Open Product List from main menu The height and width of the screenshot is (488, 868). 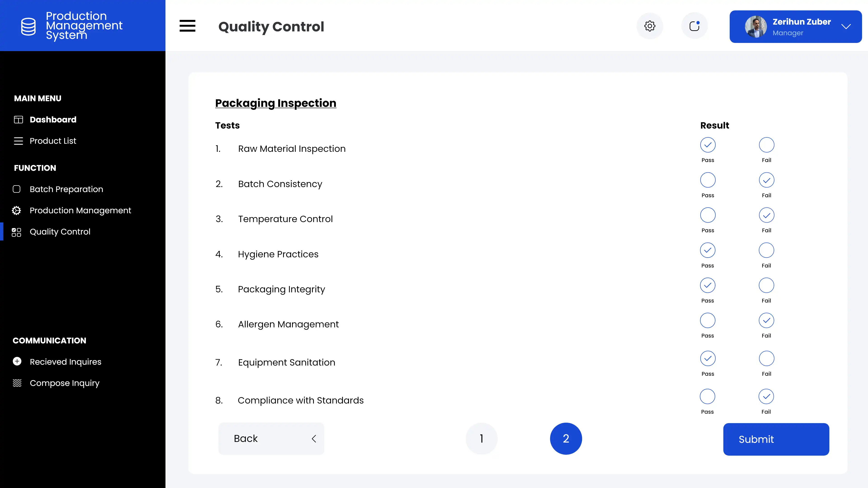pos(53,141)
